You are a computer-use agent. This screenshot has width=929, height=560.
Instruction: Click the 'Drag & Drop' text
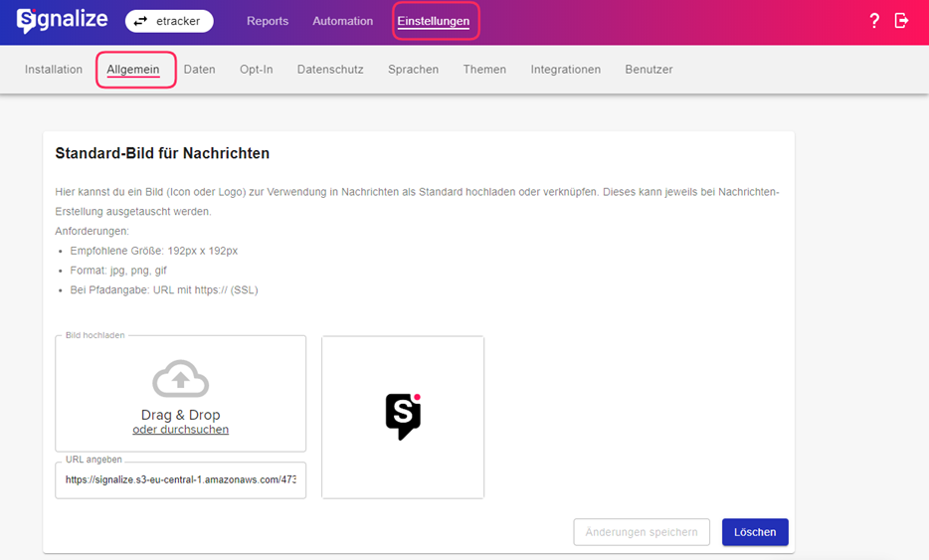(x=181, y=415)
